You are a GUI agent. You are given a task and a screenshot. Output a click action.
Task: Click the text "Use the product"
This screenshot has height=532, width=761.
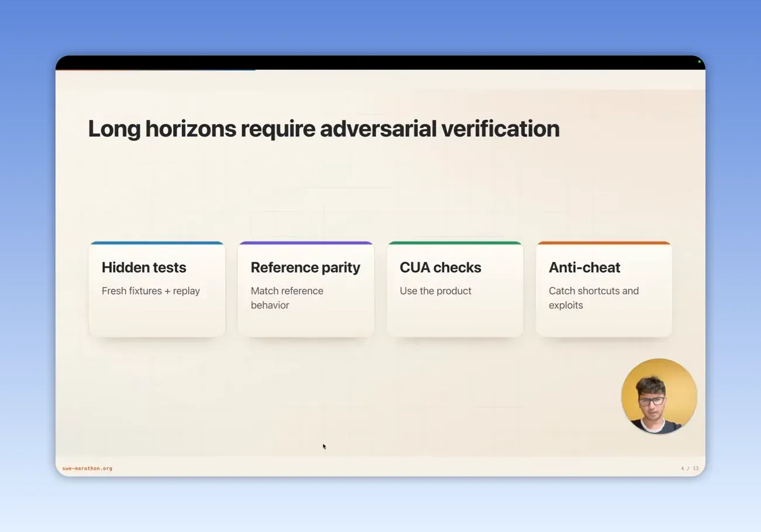[x=435, y=291]
